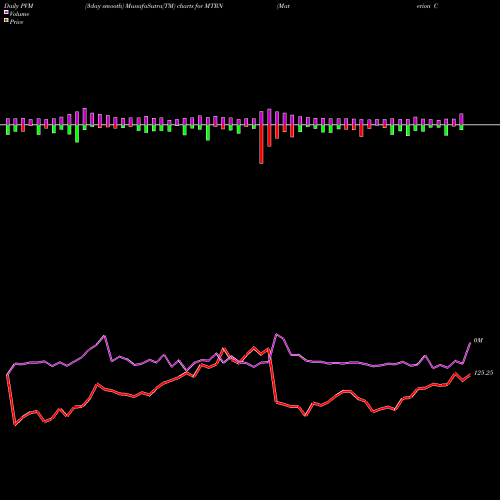500x500 pixels.
Task: Click the Volume legend color swatch
Action: coord(6,12)
